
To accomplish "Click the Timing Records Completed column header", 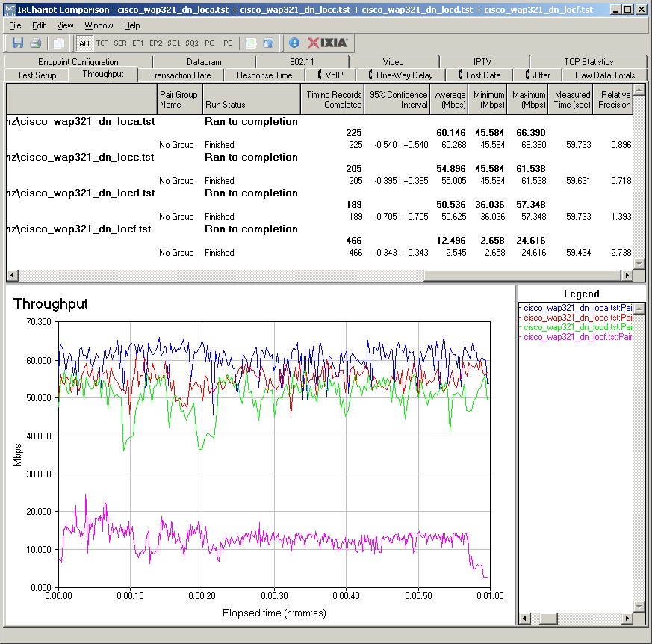I will [332, 99].
